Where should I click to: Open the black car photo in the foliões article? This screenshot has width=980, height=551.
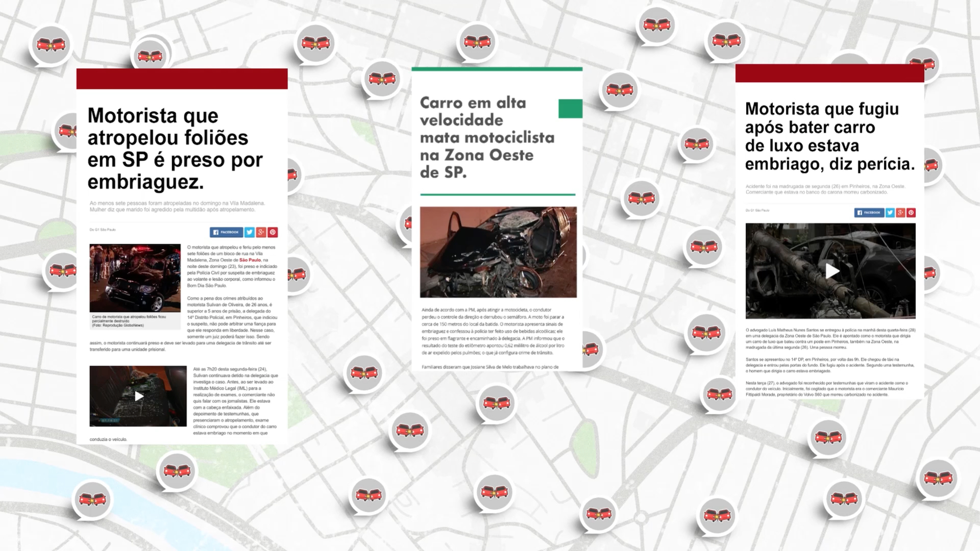tap(135, 278)
